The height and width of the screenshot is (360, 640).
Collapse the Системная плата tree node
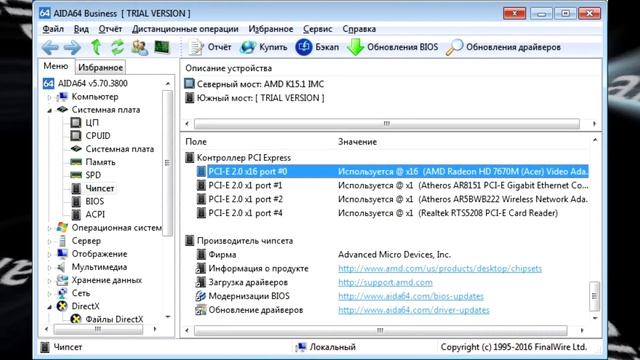[x=49, y=110]
